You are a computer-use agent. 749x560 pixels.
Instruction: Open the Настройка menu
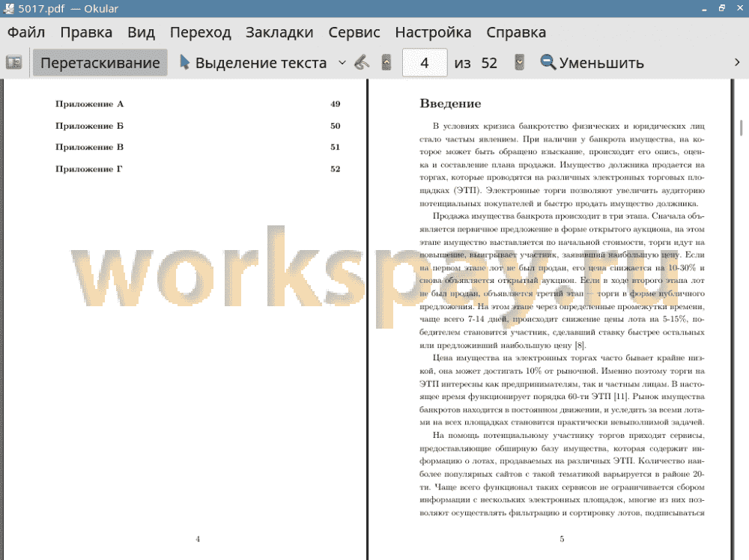(433, 32)
